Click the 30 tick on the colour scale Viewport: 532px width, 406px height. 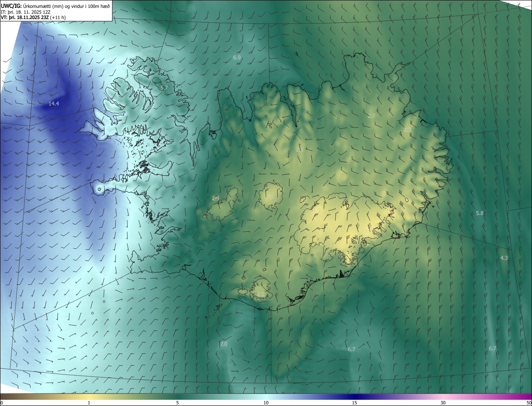(443, 403)
